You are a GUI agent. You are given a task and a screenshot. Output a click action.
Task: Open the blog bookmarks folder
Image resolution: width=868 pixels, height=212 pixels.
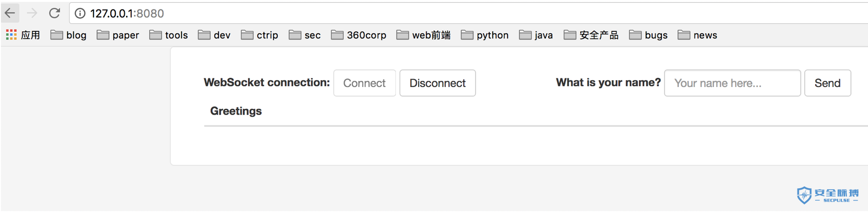point(69,35)
